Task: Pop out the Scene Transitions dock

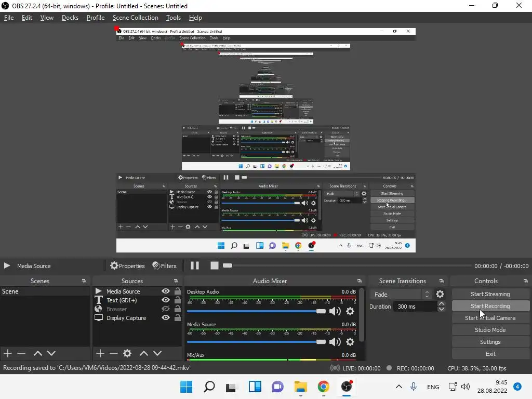Action: click(x=442, y=281)
